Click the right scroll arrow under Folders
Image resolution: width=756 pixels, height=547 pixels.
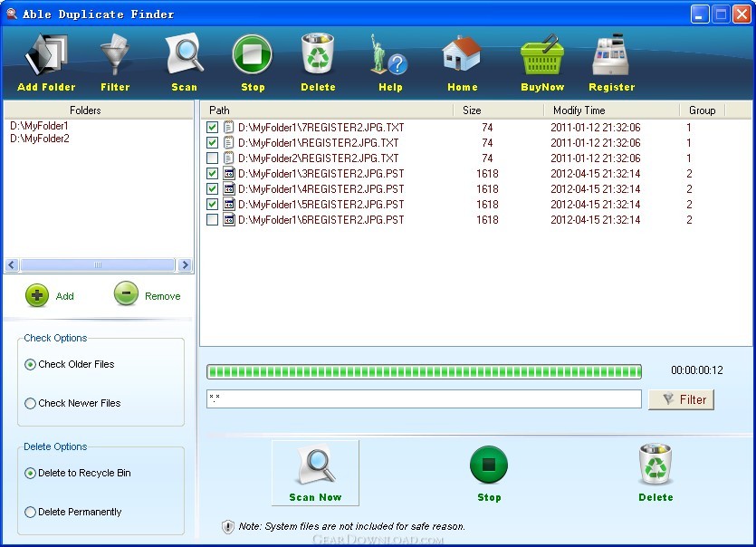click(x=185, y=264)
